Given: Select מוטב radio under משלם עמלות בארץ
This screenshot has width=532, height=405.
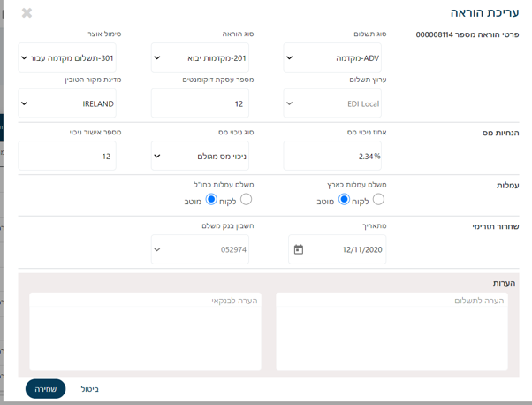Looking at the screenshot, I should click(344, 199).
